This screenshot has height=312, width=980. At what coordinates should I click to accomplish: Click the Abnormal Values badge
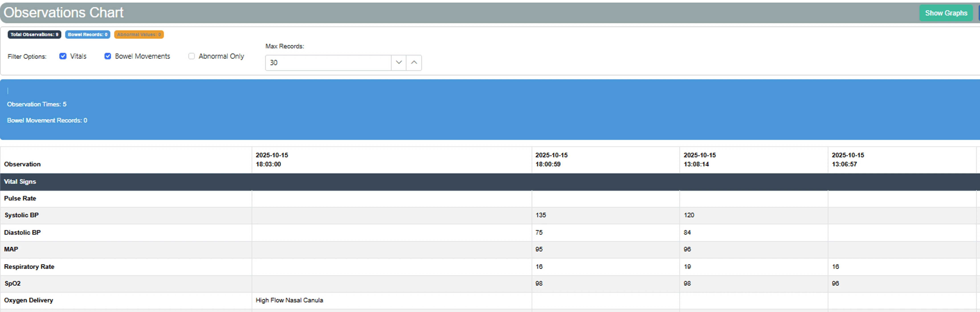coord(139,35)
